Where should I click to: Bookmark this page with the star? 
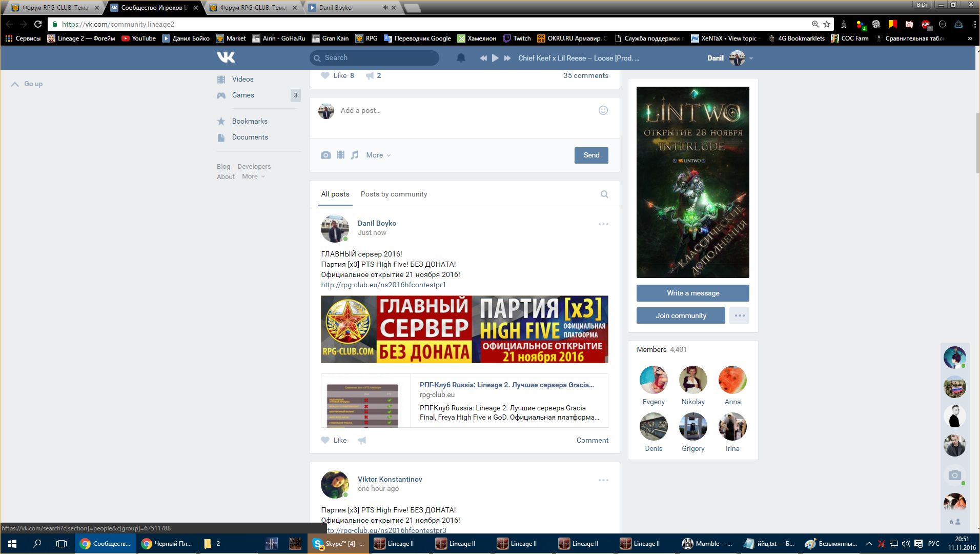click(x=827, y=24)
